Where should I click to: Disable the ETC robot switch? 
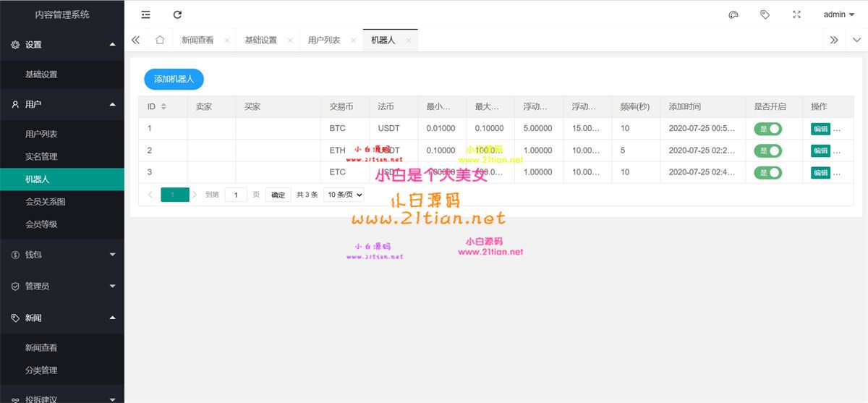coord(767,172)
